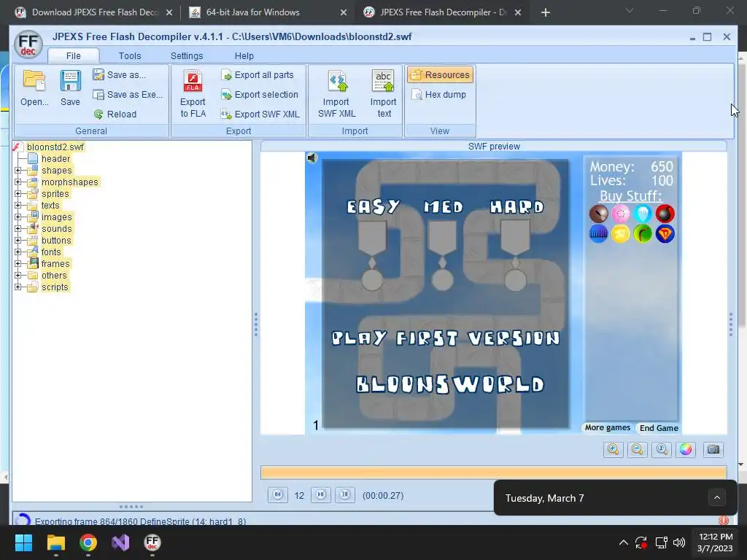Select the ice ball tower icon

(x=643, y=214)
